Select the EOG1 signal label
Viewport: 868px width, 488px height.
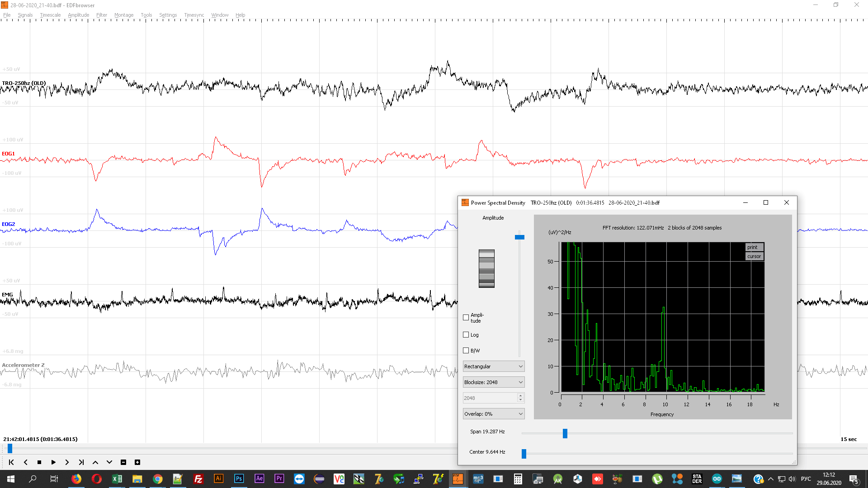click(9, 154)
